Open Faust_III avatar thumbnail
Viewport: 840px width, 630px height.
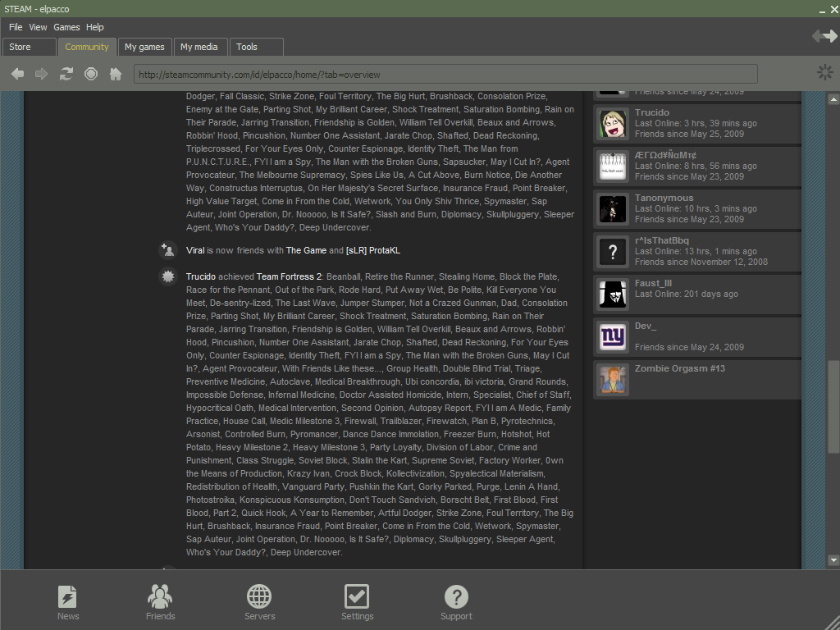(x=612, y=294)
